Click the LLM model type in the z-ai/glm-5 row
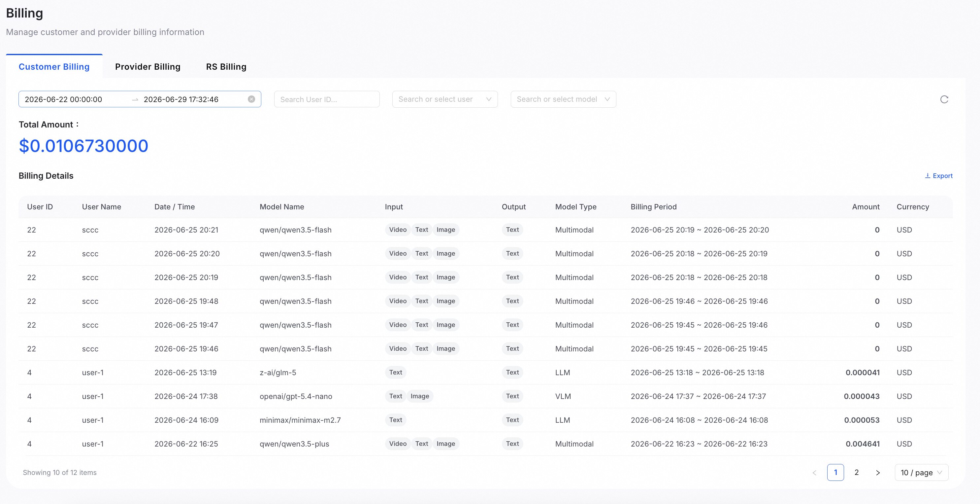 [563, 372]
